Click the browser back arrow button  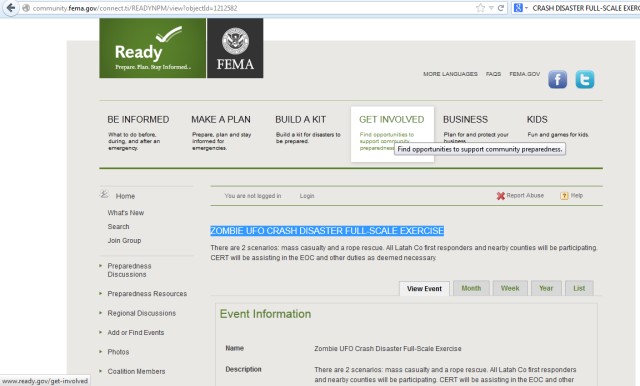[11, 8]
